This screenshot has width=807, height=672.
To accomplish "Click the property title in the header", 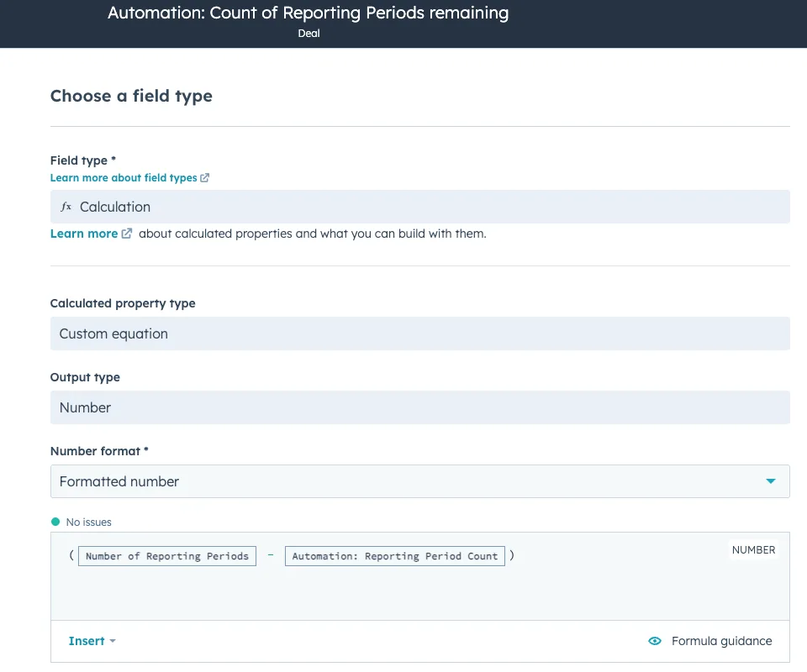I will [x=308, y=13].
